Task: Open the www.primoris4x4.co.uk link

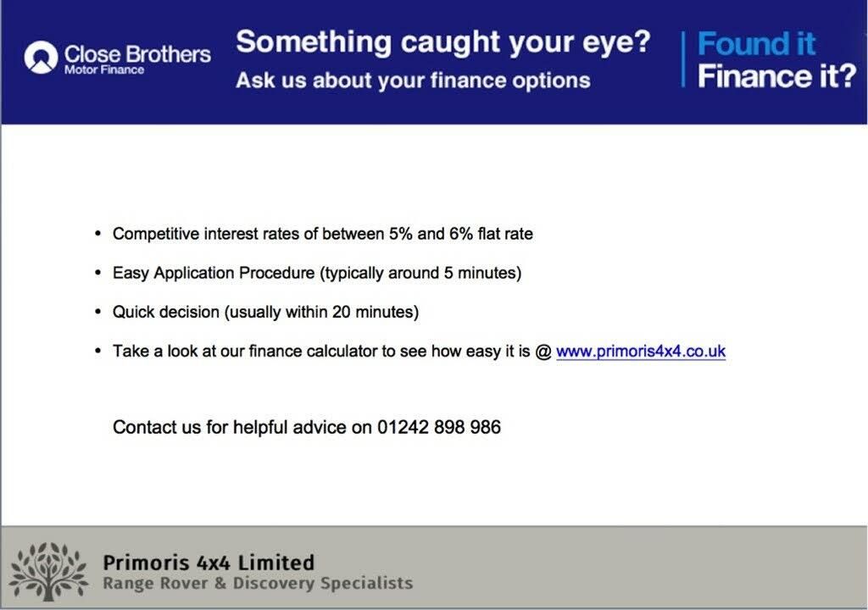Action: tap(641, 352)
